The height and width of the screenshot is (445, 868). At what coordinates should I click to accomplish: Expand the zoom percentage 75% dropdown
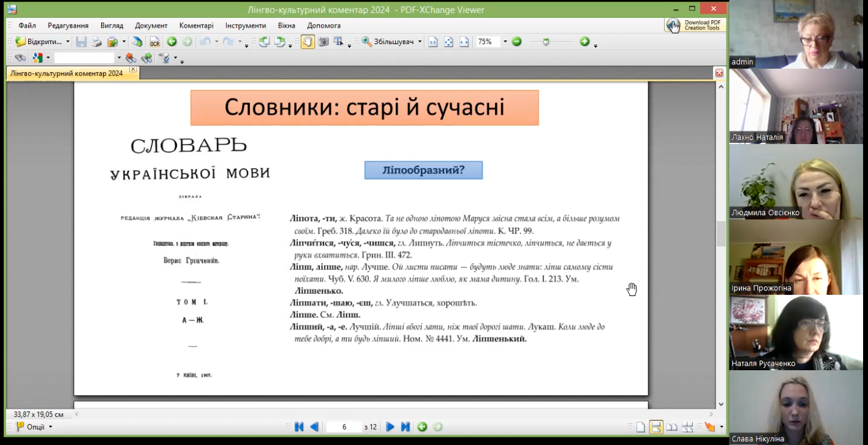[505, 42]
